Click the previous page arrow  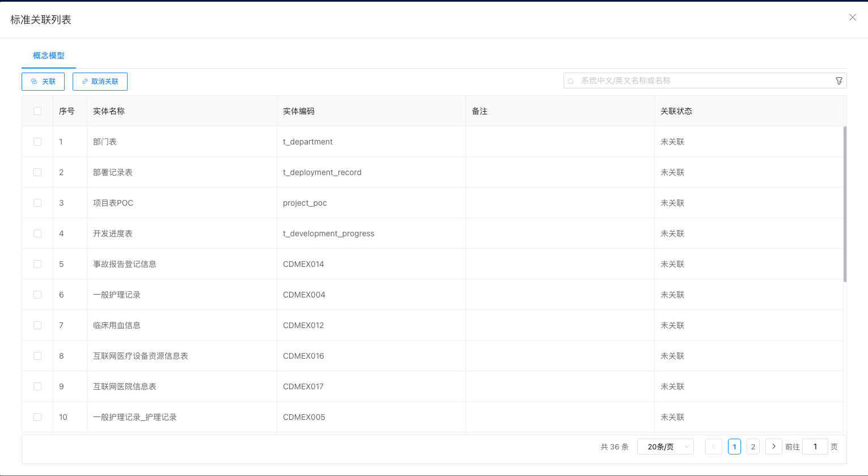(713, 447)
